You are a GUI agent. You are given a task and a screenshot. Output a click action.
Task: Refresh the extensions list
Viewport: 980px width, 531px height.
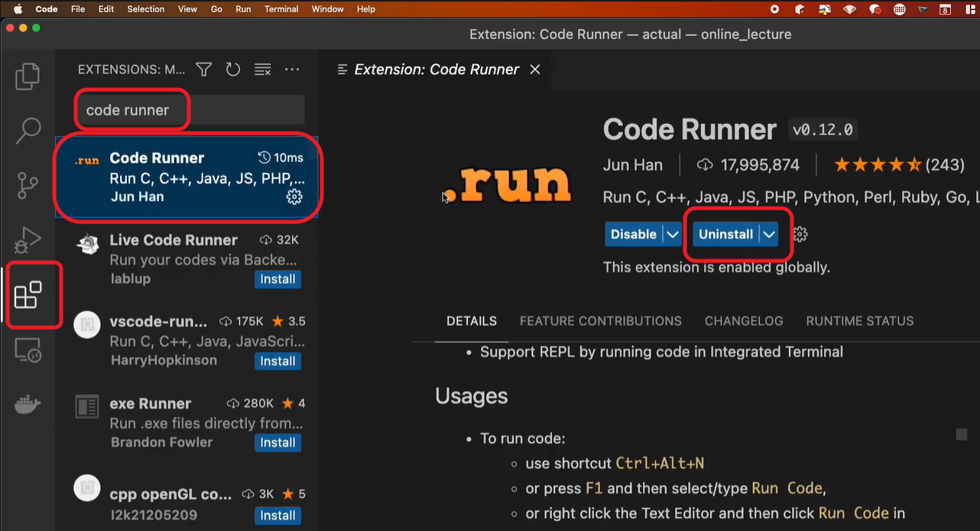(233, 70)
